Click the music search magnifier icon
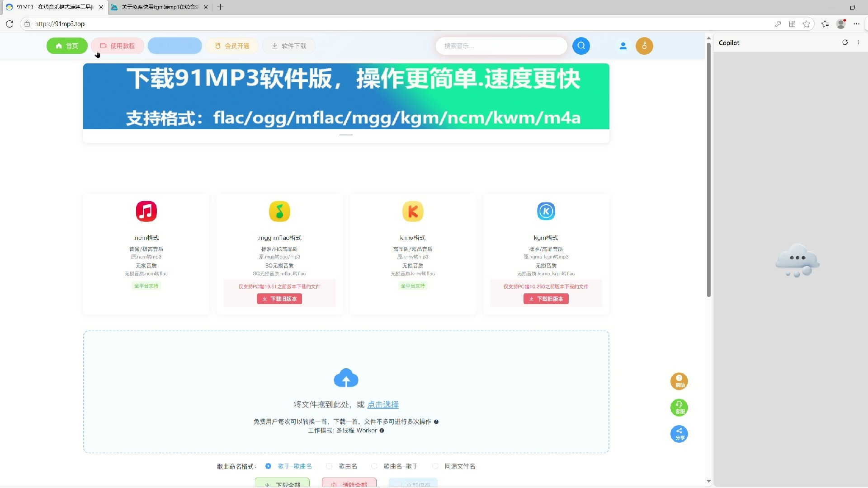This screenshot has height=488, width=868. (x=581, y=46)
